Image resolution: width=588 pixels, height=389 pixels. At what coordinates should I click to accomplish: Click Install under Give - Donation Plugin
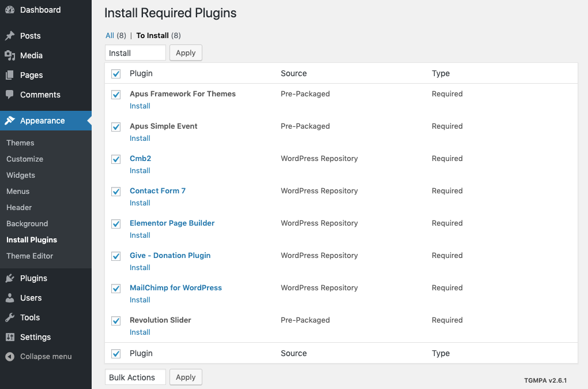coord(140,267)
